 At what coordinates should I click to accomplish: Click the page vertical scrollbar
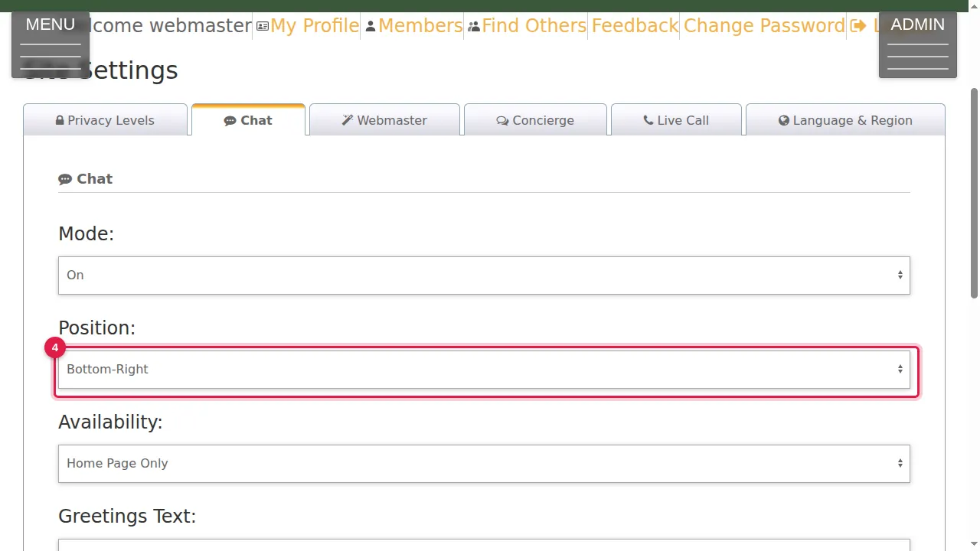click(x=974, y=191)
